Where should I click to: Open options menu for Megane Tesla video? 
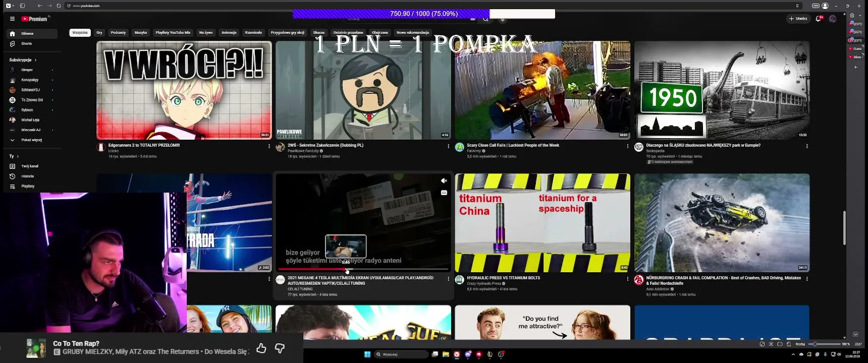[448, 279]
